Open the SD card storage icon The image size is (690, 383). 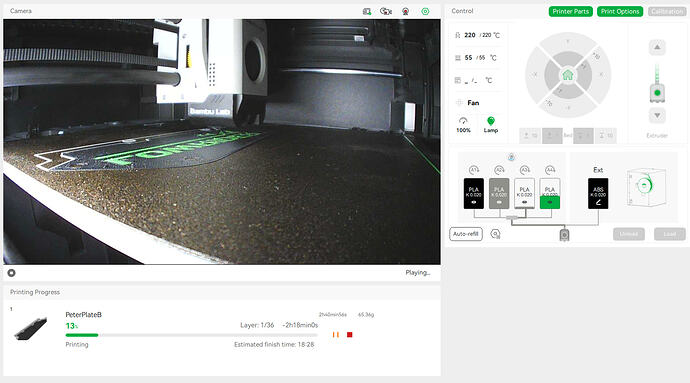367,11
